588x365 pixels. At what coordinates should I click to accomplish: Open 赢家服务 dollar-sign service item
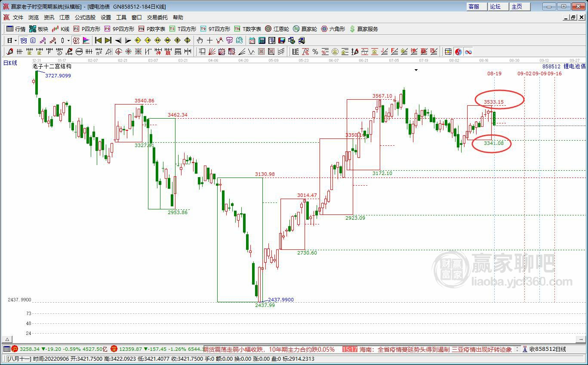[x=364, y=29]
